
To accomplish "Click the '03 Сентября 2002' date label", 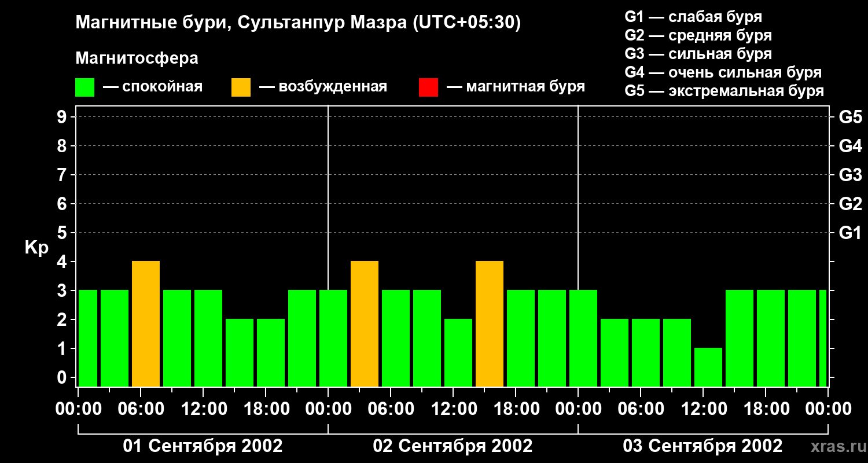I will (703, 446).
